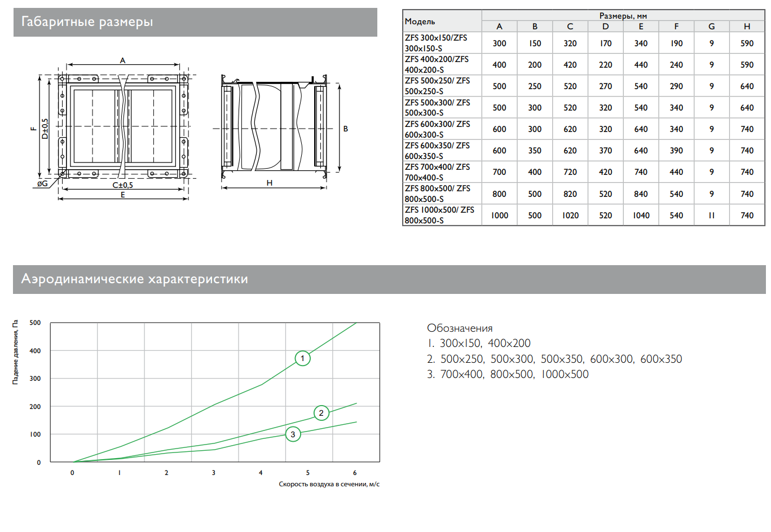
Task: Select the table cell with value 720
Action: [x=570, y=172]
